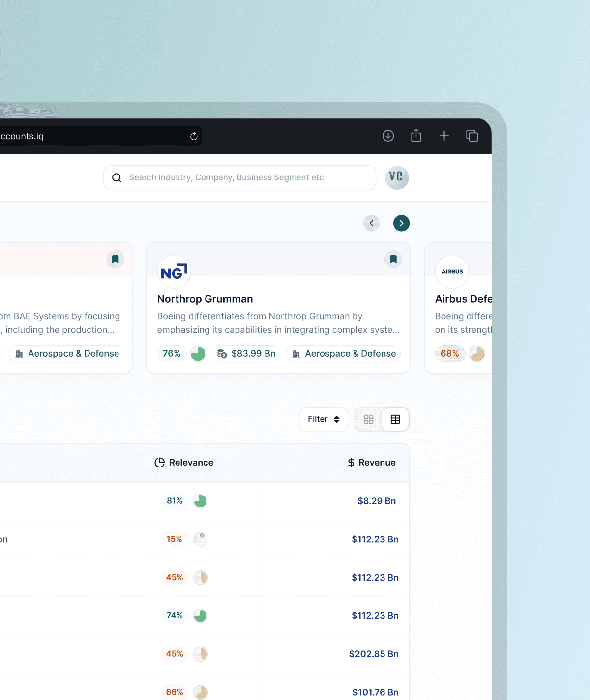Click the 81% relevance value
Screen dimensions: 590x700
[x=175, y=501]
